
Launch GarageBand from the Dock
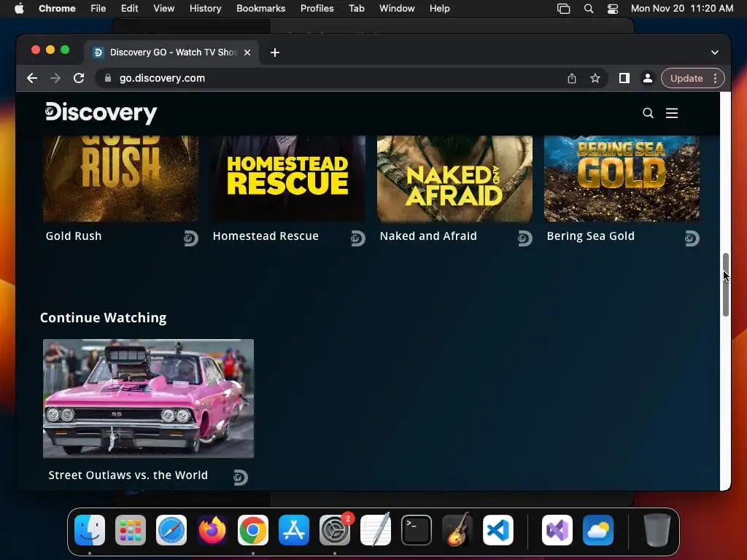(x=457, y=530)
